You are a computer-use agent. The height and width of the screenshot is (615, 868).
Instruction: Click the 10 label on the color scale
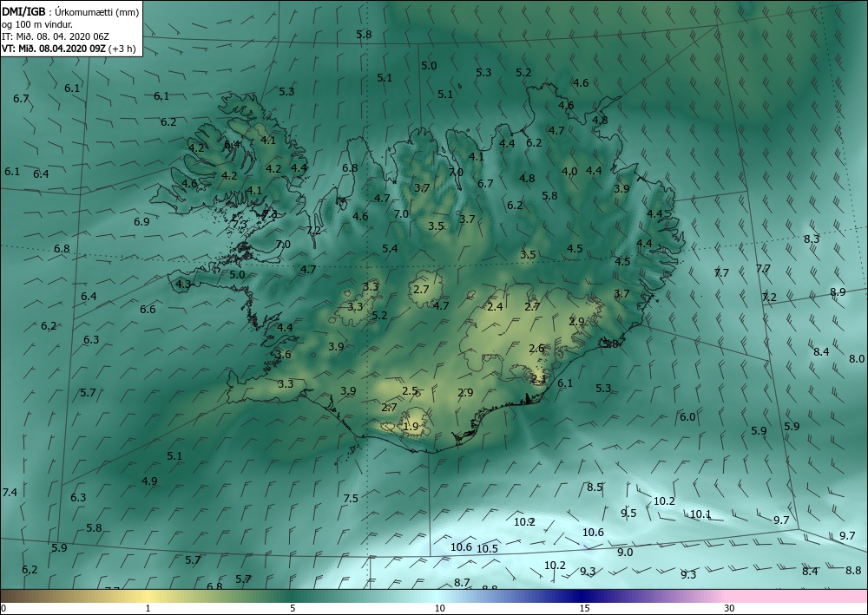pos(439,608)
